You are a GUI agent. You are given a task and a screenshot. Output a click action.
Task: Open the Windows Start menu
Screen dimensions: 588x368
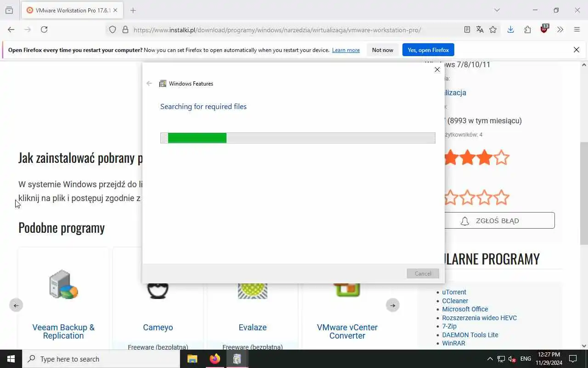coord(11,359)
